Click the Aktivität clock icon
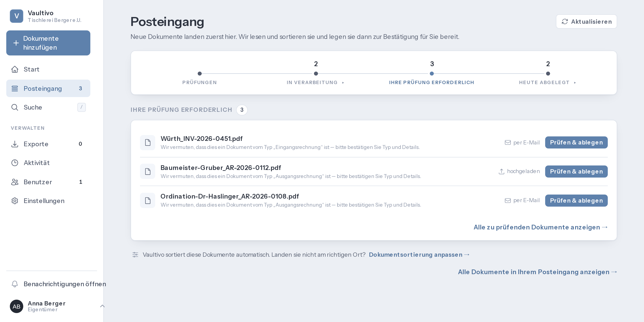The image size is (644, 322). point(15,163)
